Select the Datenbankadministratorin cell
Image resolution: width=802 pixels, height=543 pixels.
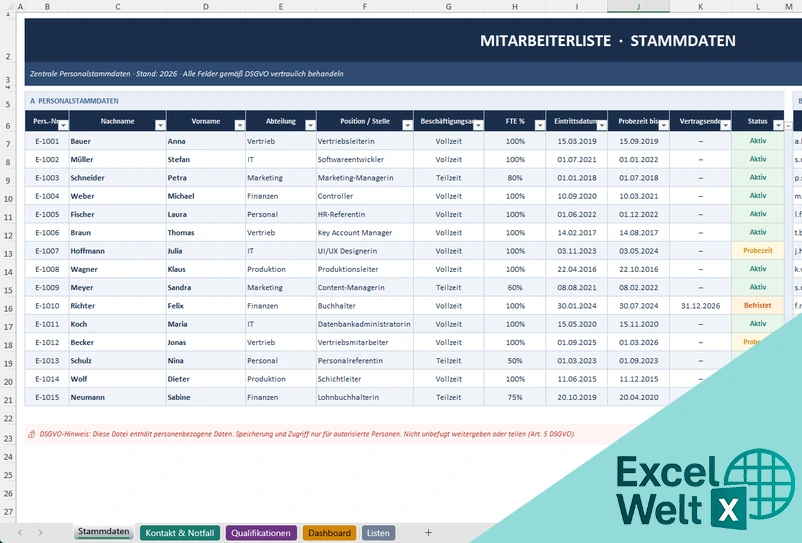365,324
